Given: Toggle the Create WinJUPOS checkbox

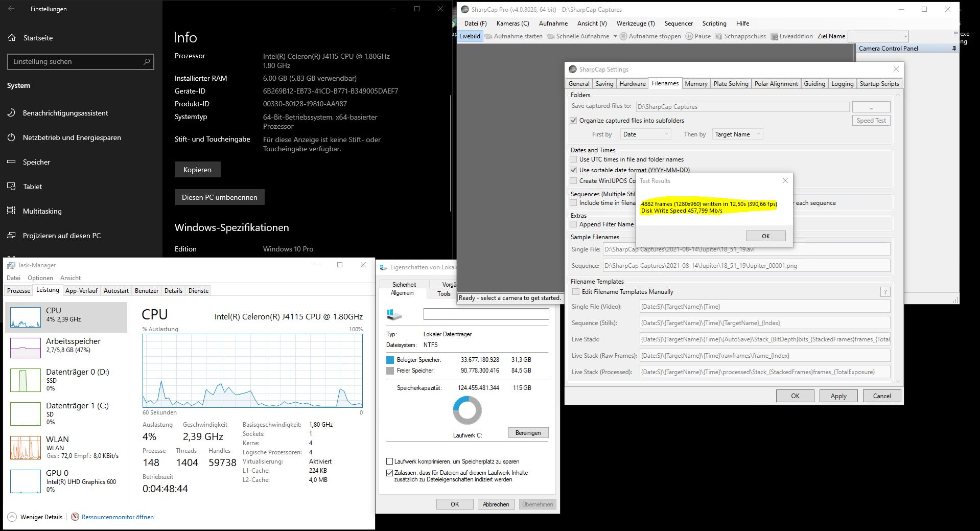Looking at the screenshot, I should (573, 181).
